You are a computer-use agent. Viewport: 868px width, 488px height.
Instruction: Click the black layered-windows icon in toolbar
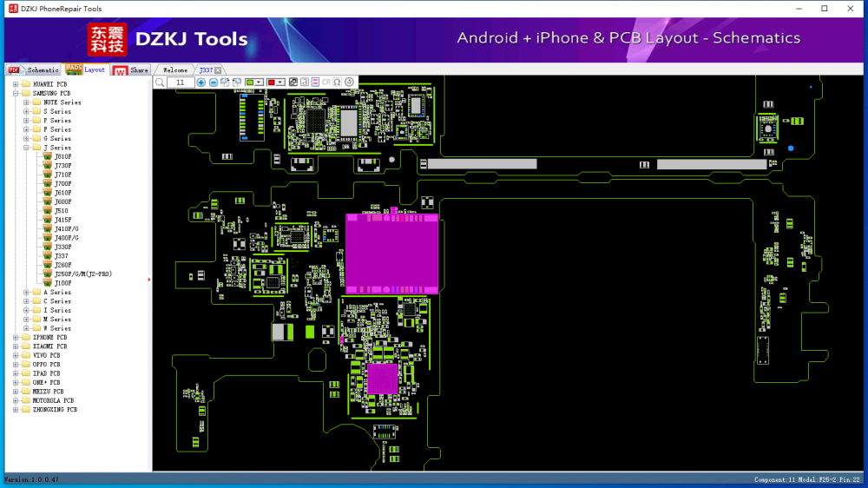[x=293, y=82]
